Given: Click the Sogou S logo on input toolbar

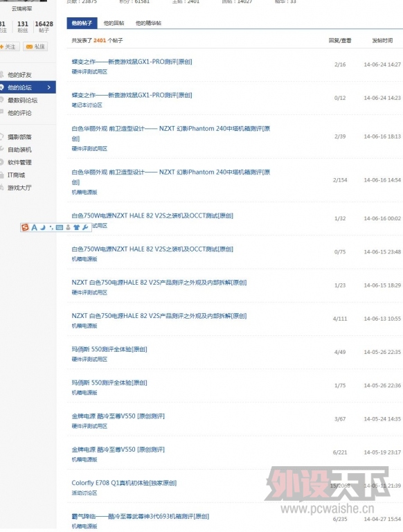Looking at the screenshot, I should 25,227.
